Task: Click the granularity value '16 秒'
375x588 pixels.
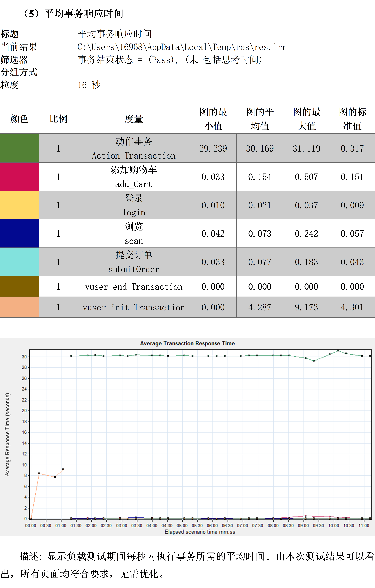Action: [x=89, y=85]
